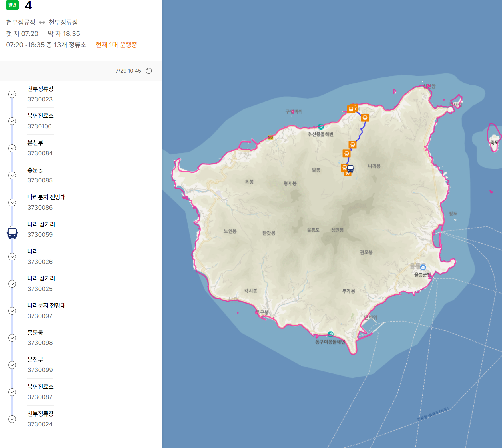Click the orange 현재 1대 운행중 status

pos(116,45)
